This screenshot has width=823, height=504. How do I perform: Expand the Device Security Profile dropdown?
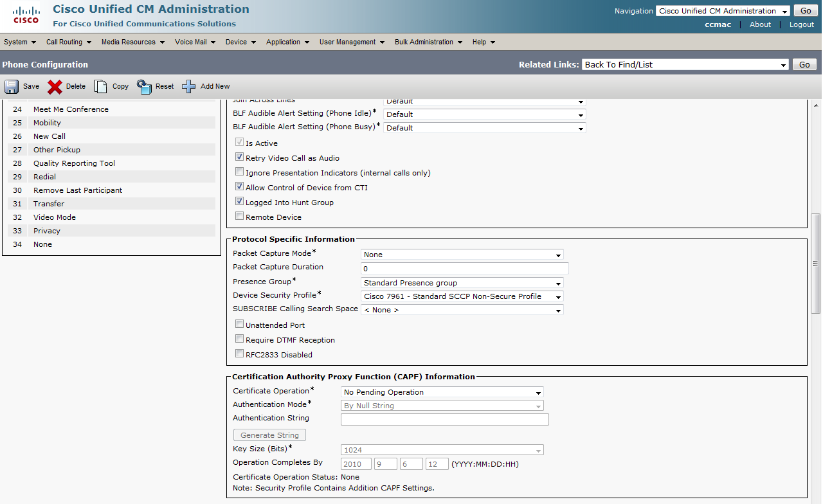click(462, 296)
